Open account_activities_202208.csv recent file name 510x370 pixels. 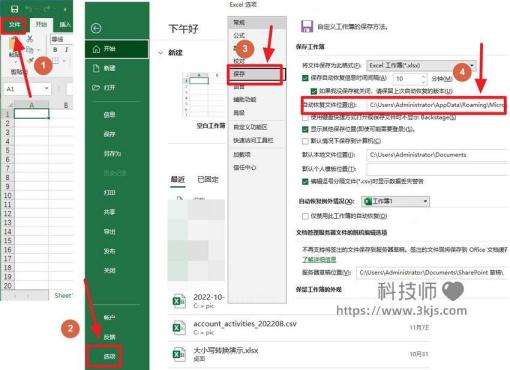coord(245,324)
